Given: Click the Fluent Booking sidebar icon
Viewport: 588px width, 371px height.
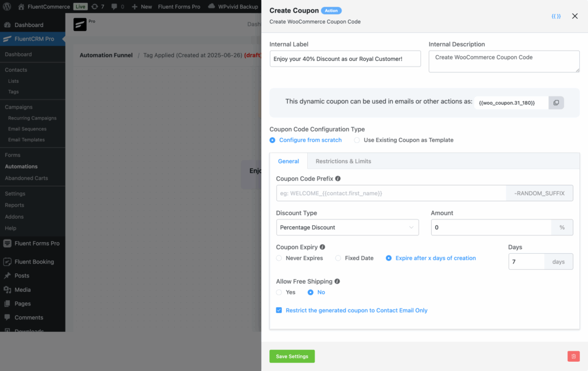Looking at the screenshot, I should click(x=7, y=261).
